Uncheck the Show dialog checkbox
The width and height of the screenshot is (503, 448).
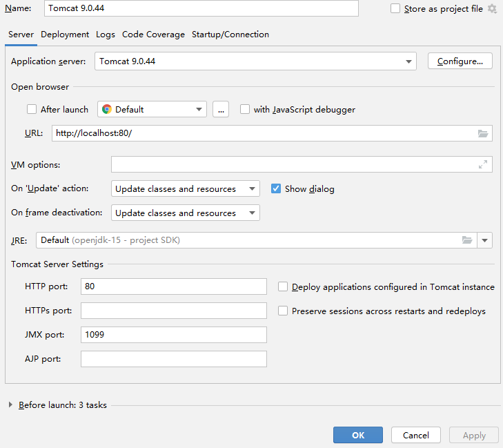[x=276, y=188]
